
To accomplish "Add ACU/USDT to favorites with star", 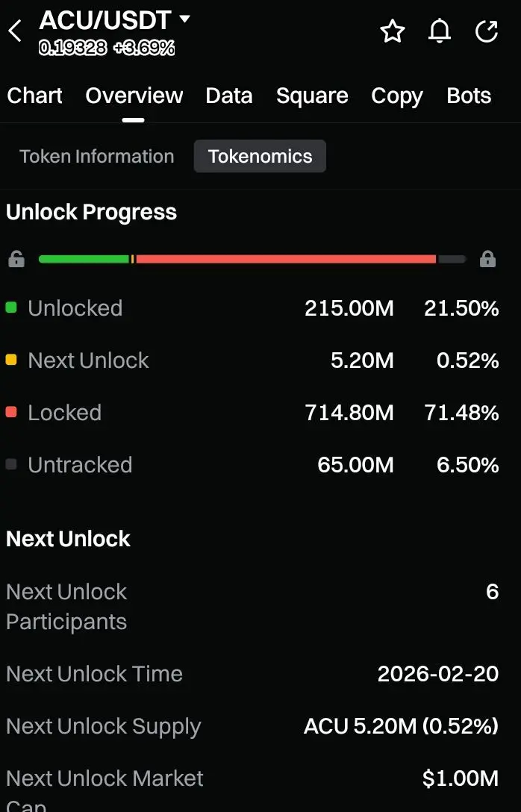I will click(392, 31).
